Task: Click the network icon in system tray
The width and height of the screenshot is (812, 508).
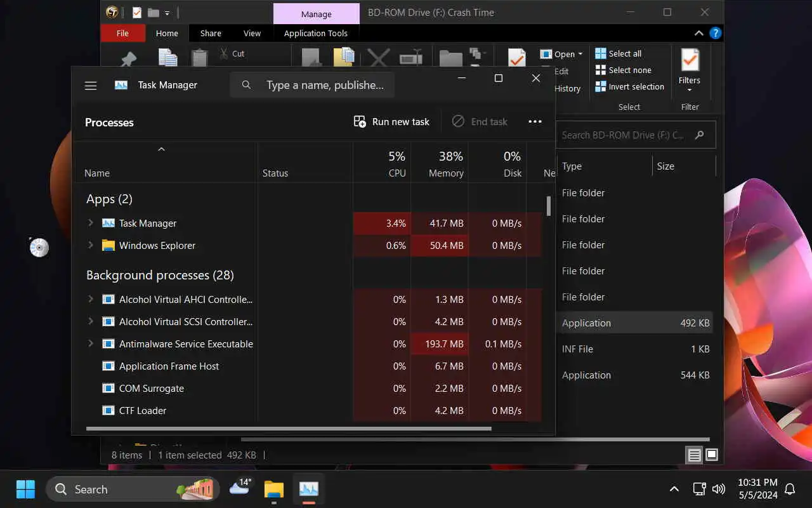Action: [699, 489]
